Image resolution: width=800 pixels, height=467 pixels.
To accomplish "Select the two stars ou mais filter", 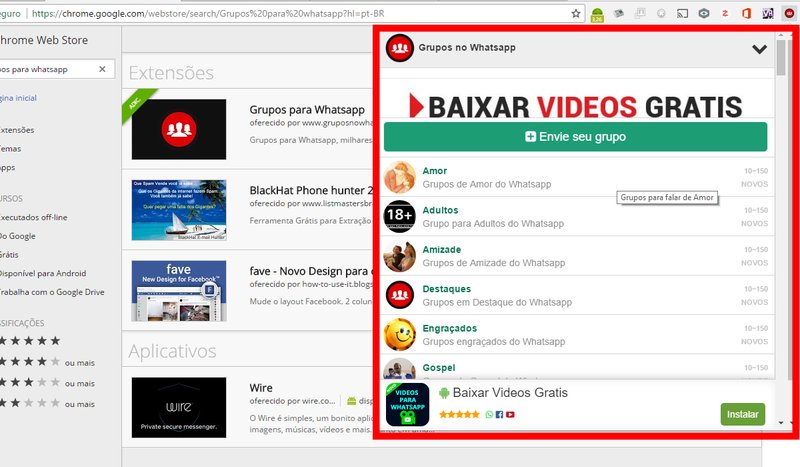I will (x=47, y=403).
